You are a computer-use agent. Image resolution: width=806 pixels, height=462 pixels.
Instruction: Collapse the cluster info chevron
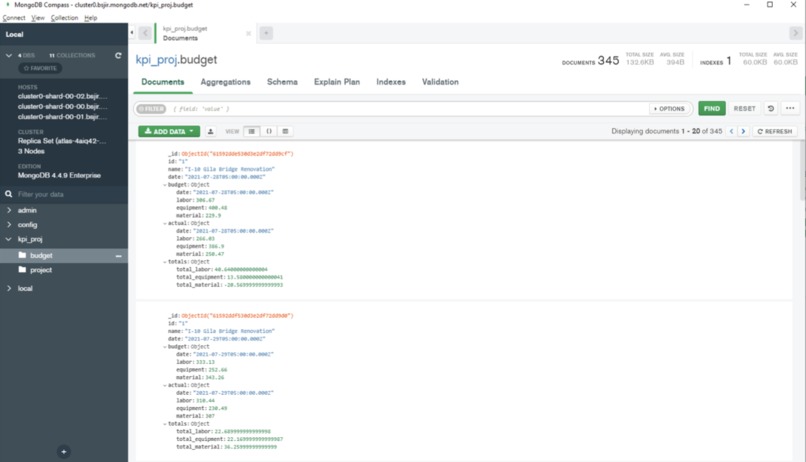(9, 55)
